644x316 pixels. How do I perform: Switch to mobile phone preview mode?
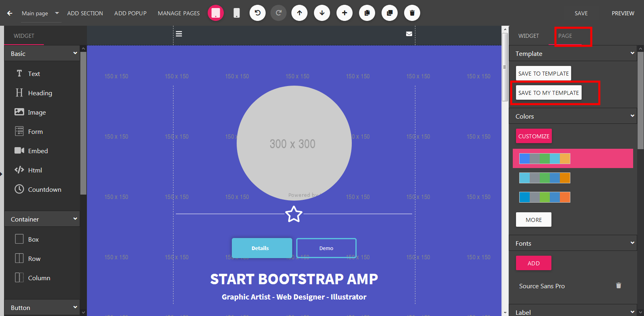237,13
